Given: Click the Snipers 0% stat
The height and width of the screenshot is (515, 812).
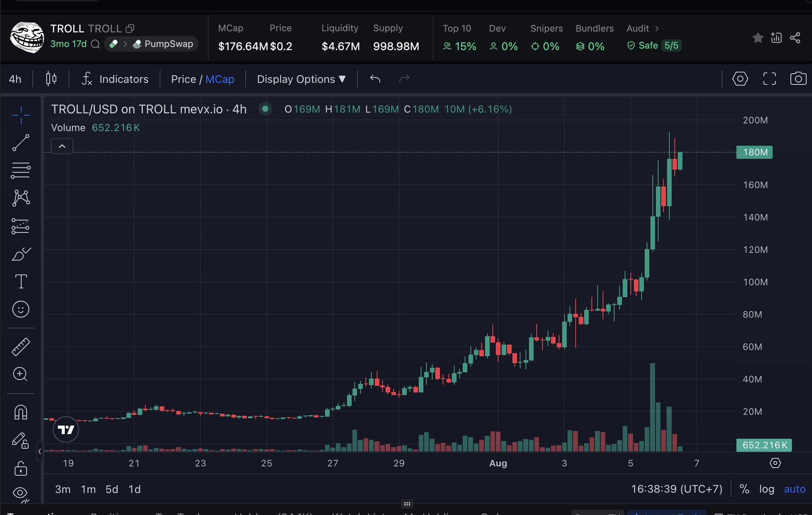Looking at the screenshot, I should [546, 38].
